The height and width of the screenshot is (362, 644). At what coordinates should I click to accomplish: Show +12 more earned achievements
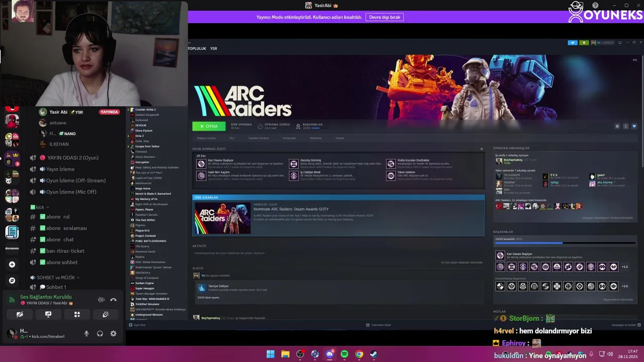[625, 267]
